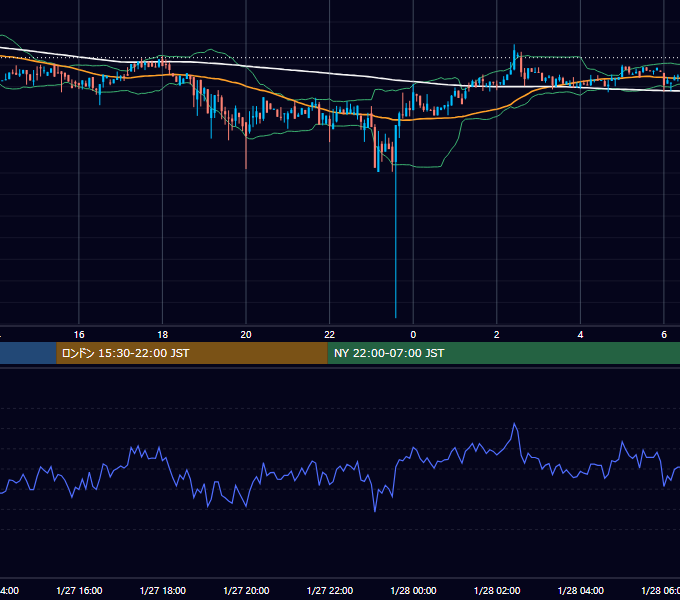Click the NY 22:00-07:00 JST session bar
The image size is (680, 600).
click(503, 353)
